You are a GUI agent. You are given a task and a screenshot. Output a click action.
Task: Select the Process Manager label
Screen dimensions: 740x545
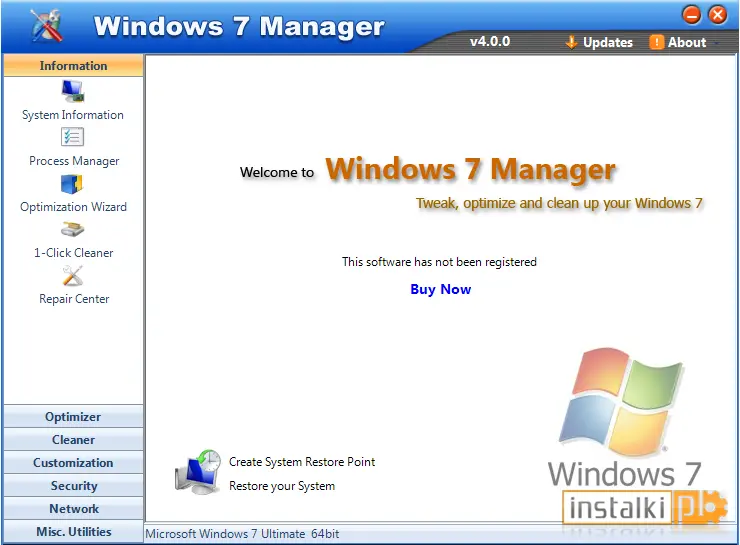click(x=74, y=161)
